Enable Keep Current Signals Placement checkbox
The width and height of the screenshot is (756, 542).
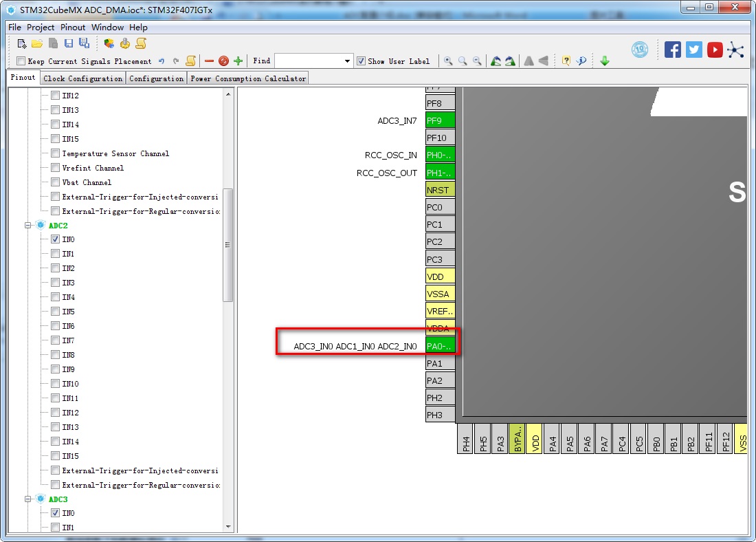click(21, 61)
